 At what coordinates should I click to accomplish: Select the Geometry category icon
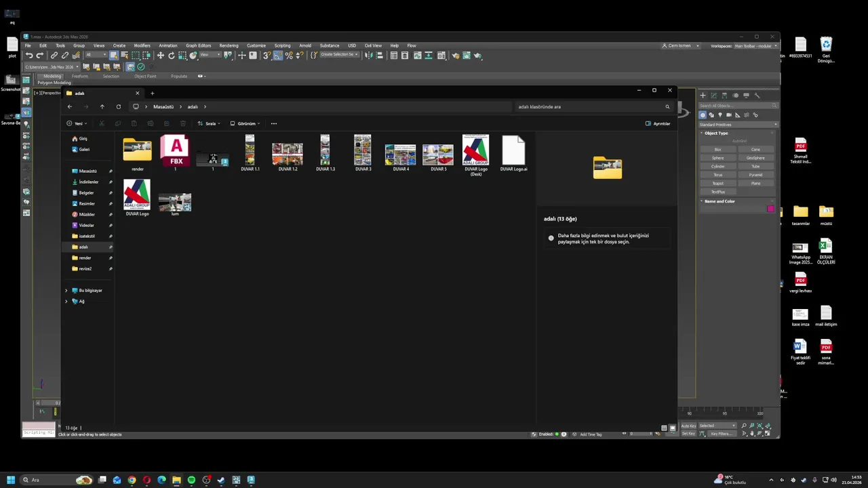(x=703, y=115)
